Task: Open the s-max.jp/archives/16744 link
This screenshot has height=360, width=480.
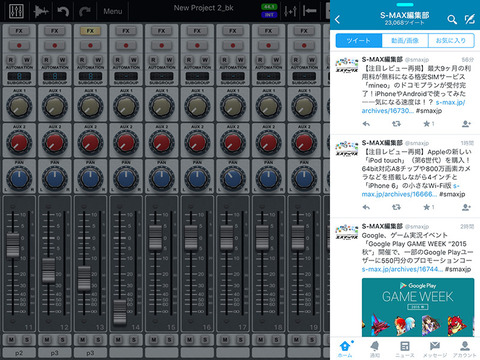Action: 402,269
